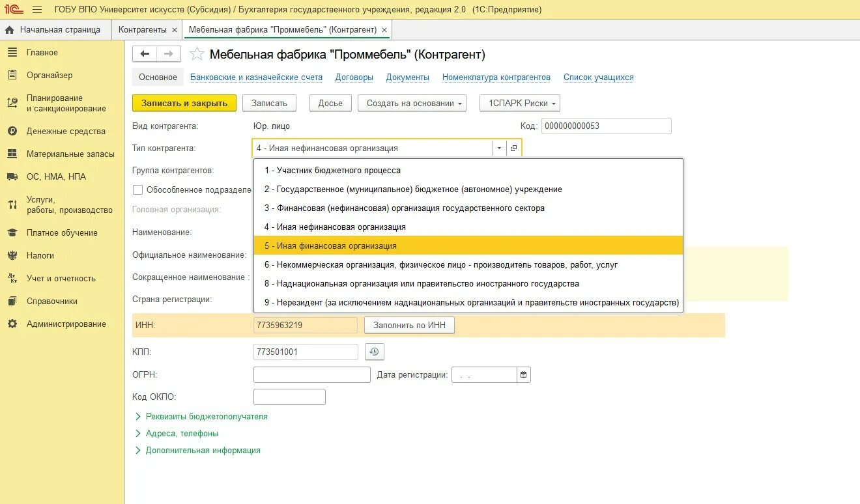The image size is (860, 504).
Task: Open the Тип контрагента selection form icon
Action: [x=513, y=148]
